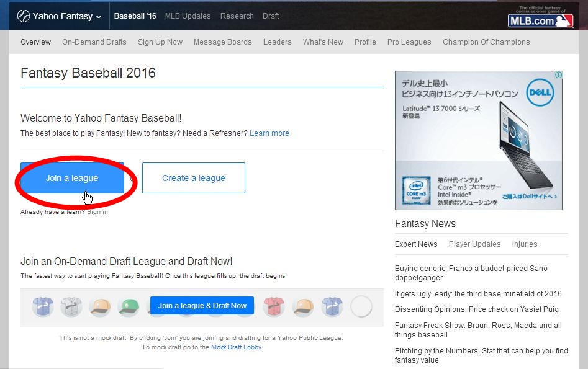Click the Learn more link

[x=269, y=133]
